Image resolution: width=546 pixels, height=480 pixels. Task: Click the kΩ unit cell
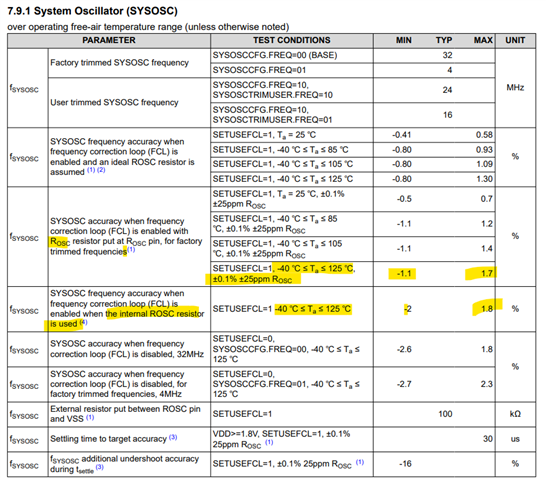[515, 414]
